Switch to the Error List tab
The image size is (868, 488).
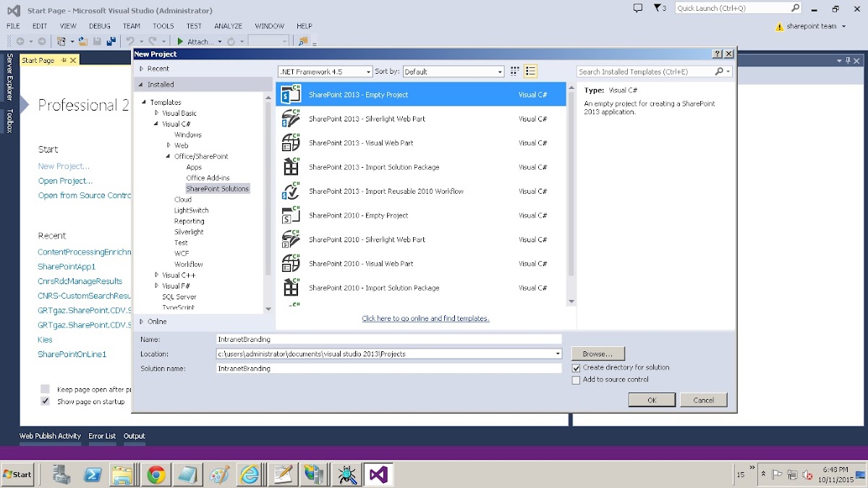[x=102, y=436]
